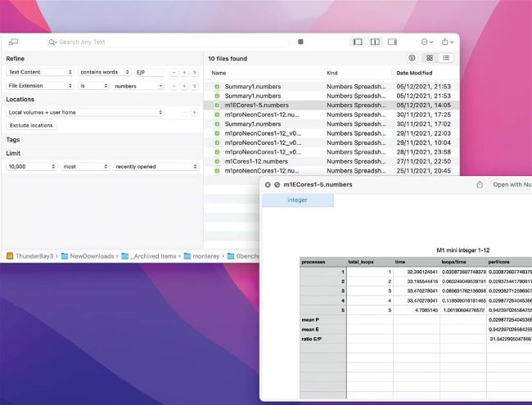Switch results to list view
The width and height of the screenshot is (532, 405).
coord(446,58)
